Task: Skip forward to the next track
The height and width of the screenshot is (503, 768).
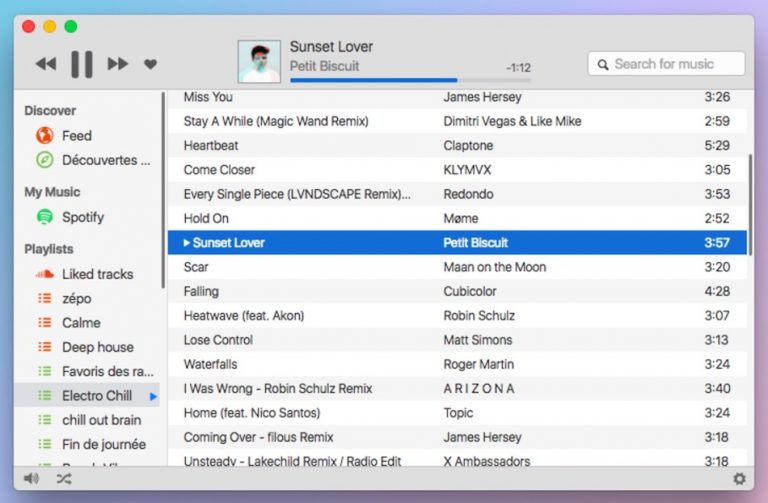Action: click(118, 64)
